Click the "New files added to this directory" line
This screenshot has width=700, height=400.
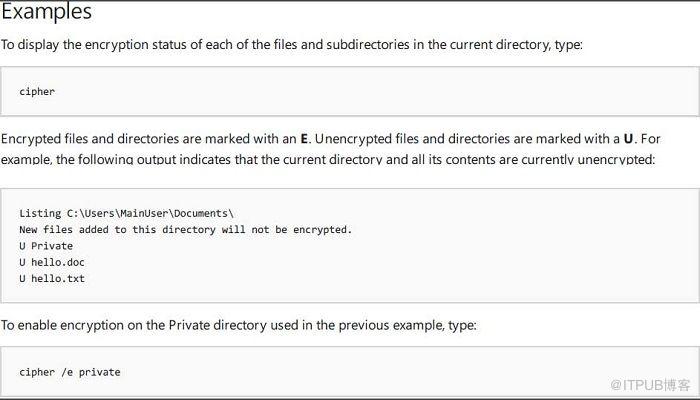(185, 229)
